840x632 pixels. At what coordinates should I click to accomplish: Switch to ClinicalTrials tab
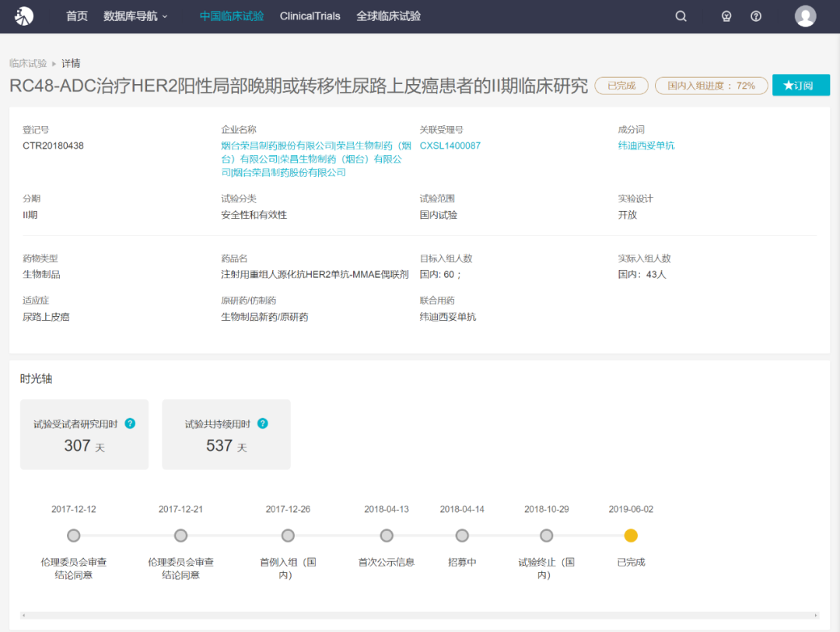(310, 16)
